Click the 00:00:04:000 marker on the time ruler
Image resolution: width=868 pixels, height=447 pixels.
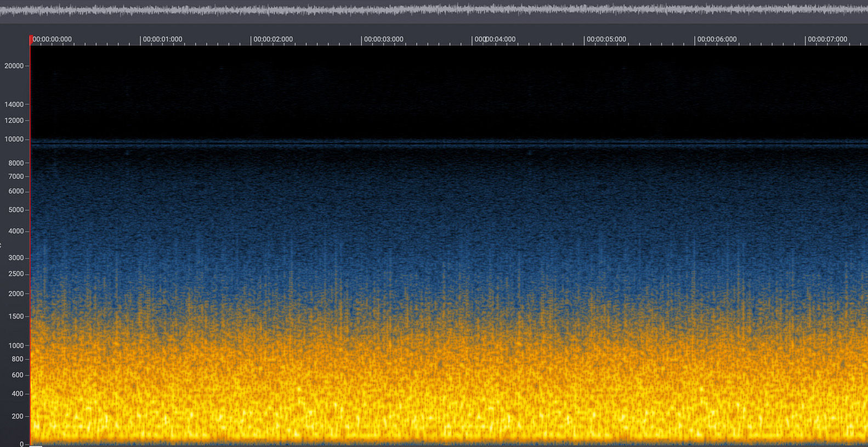[x=495, y=39]
